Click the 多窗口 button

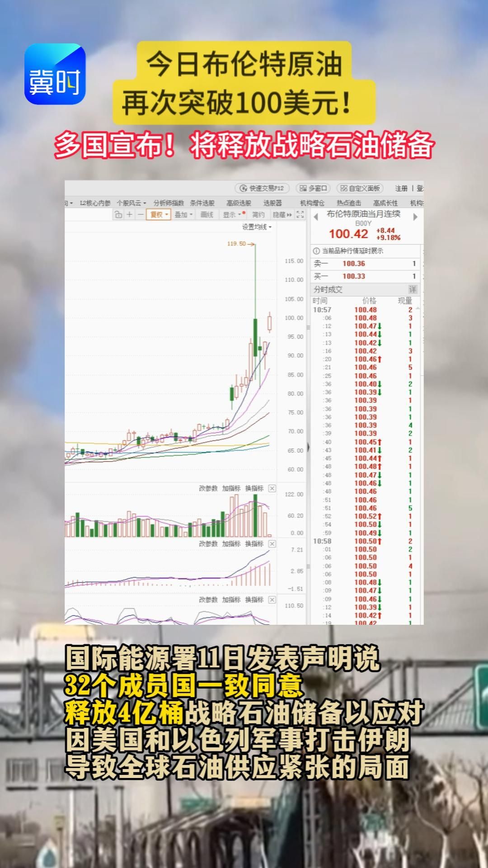(314, 188)
